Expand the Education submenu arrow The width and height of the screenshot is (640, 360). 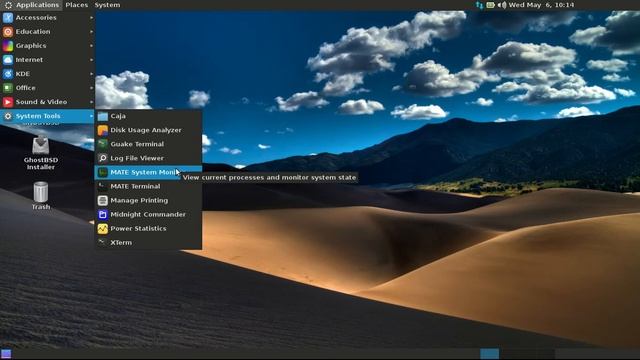91,31
